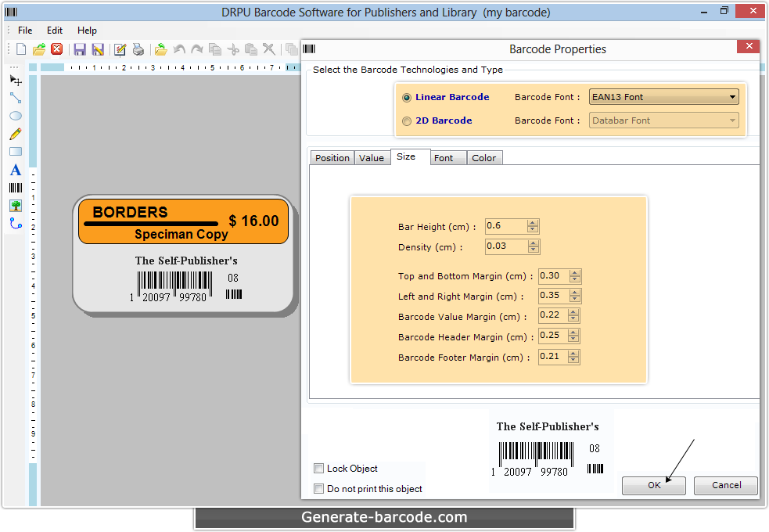Click OK to confirm barcode properties
The height and width of the screenshot is (532, 769).
(x=653, y=485)
